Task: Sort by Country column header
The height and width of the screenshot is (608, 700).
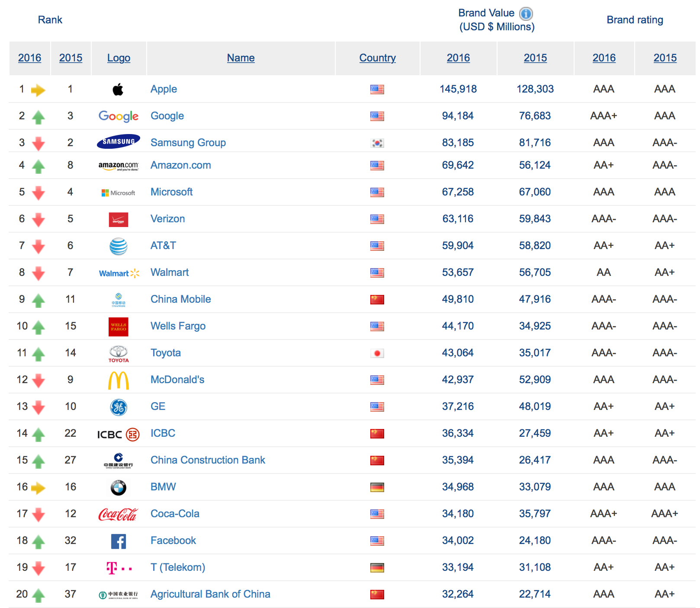Action: (377, 58)
